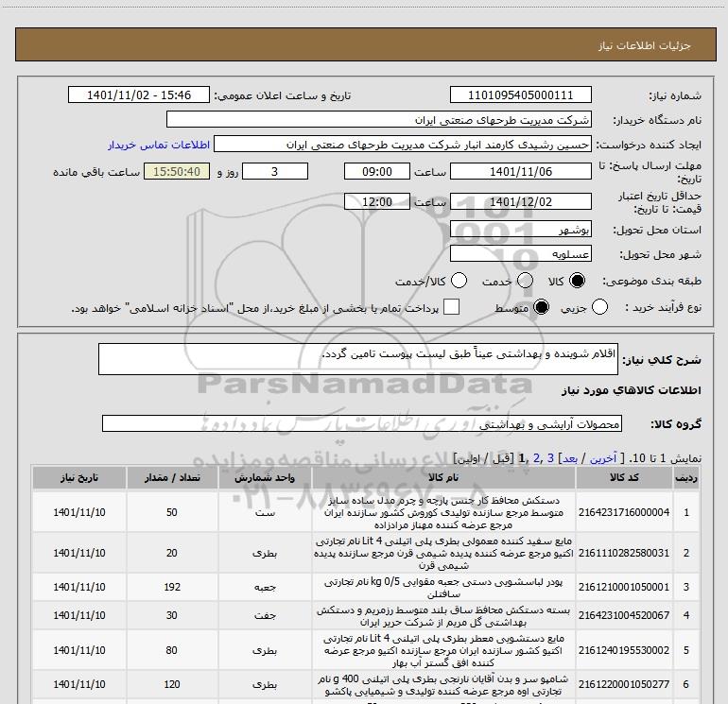Click the واحد شمارش column header
Screen dimensions: 728x704
pyautogui.click(x=265, y=477)
